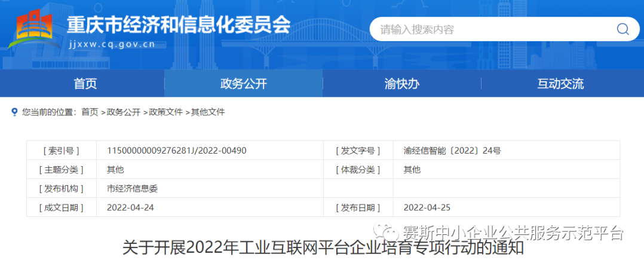Open 其他文件 breadcrumb link

click(207, 112)
